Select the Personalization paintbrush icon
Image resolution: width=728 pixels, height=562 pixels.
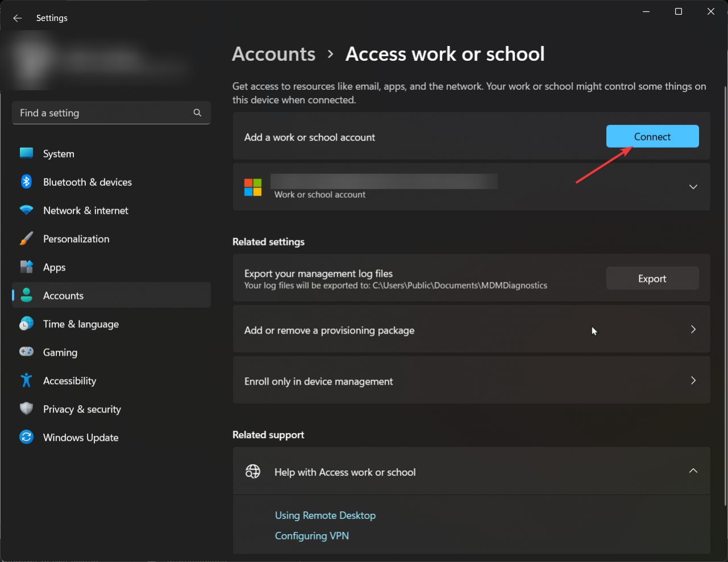[x=26, y=239]
